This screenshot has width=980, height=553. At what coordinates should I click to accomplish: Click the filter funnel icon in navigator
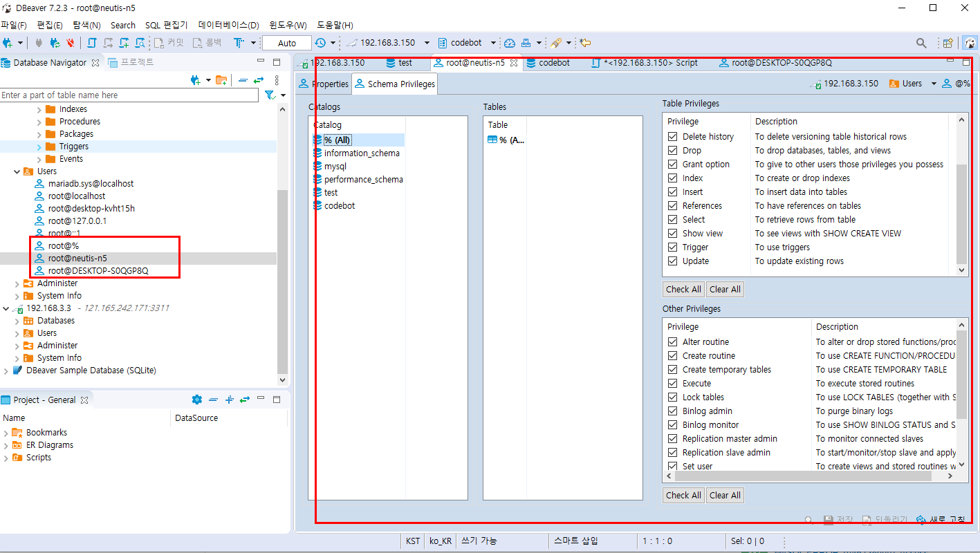click(270, 95)
